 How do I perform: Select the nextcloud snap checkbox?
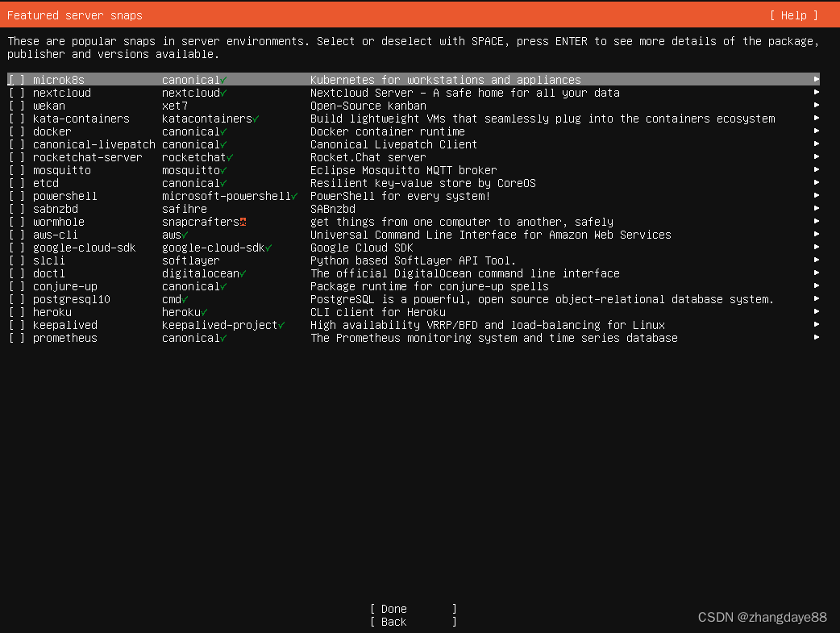tap(16, 93)
